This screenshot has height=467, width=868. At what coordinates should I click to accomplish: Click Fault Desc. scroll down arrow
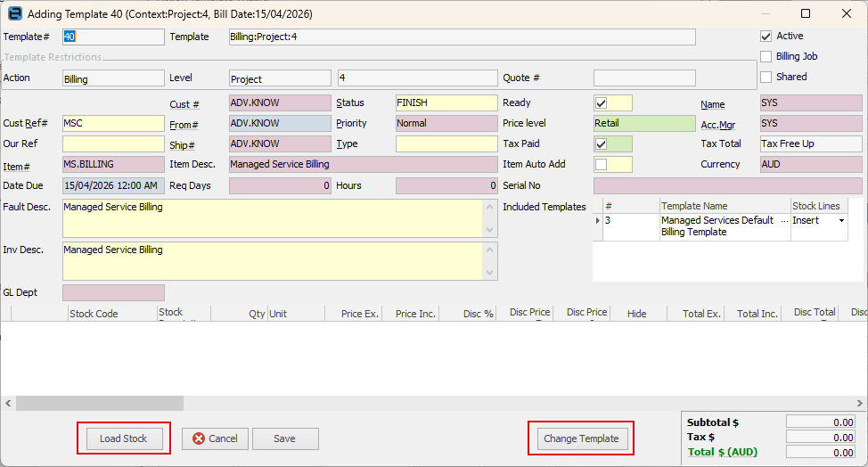pos(490,230)
